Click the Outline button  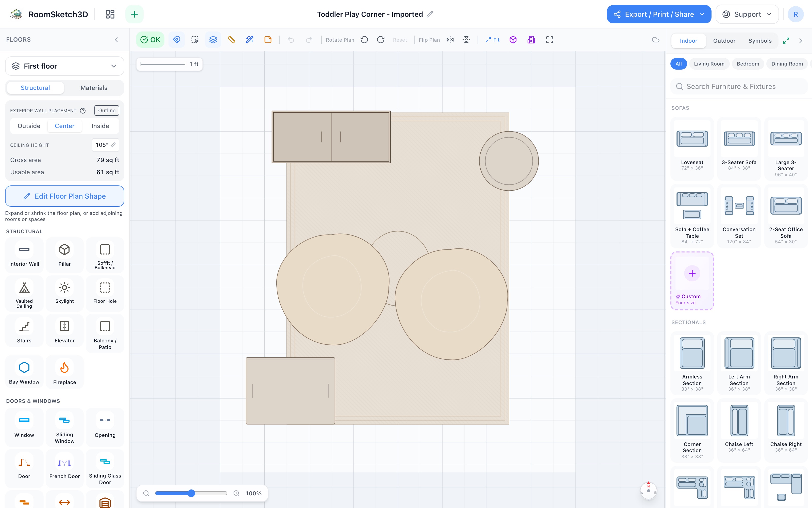point(107,110)
